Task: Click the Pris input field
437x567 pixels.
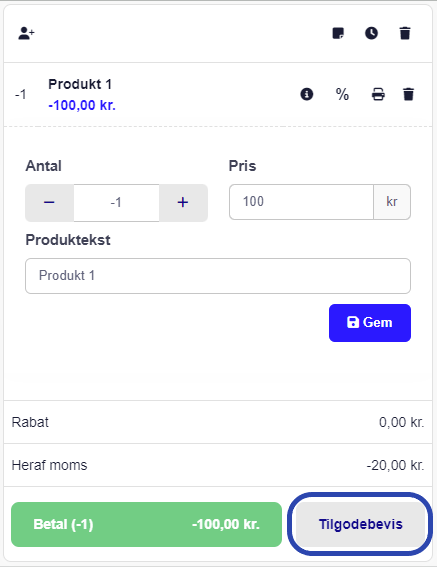Action: (301, 202)
